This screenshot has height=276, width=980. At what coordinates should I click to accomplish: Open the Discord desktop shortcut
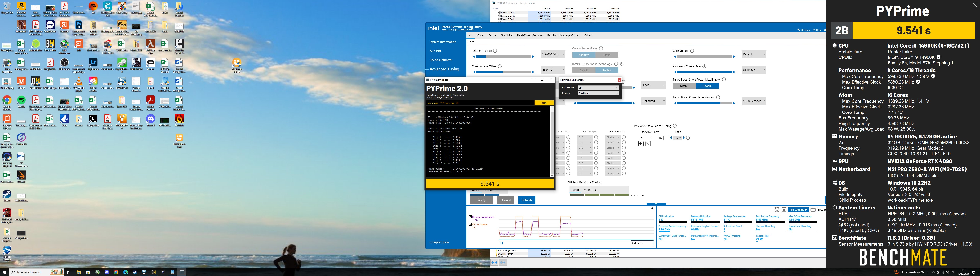[x=151, y=121]
